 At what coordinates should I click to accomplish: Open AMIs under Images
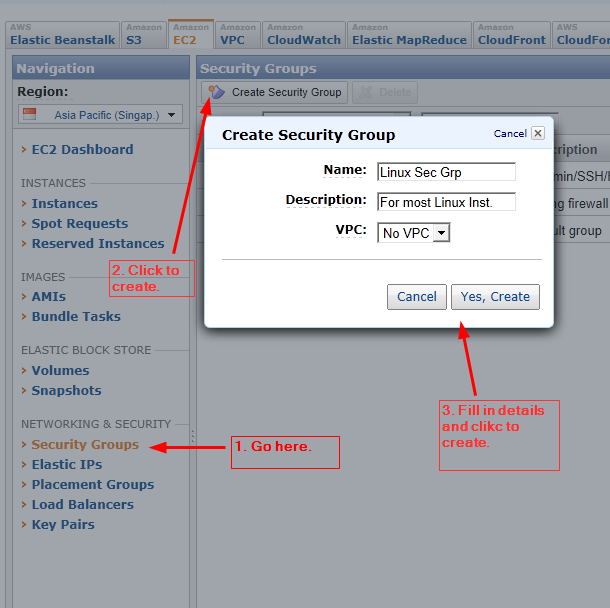(x=49, y=296)
